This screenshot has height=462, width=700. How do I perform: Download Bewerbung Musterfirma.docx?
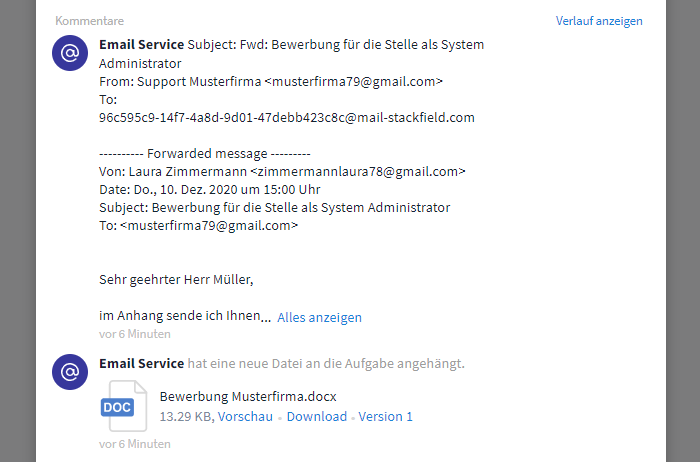[x=317, y=416]
